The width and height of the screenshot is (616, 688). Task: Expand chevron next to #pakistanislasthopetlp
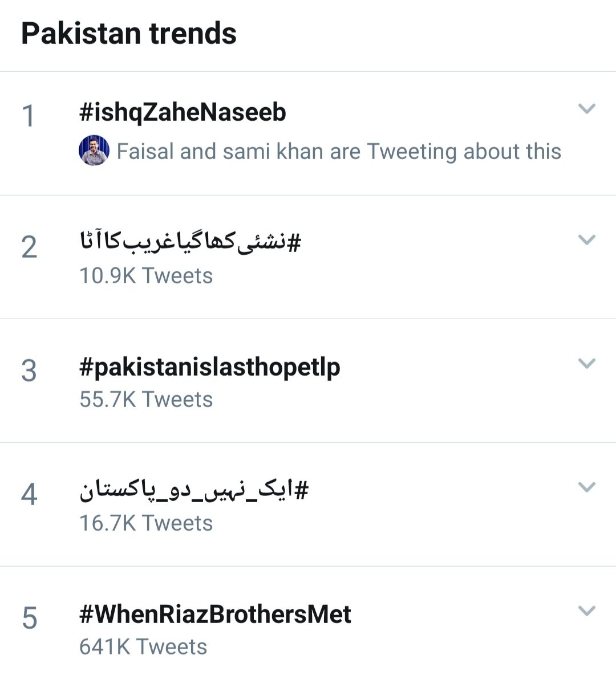586,363
